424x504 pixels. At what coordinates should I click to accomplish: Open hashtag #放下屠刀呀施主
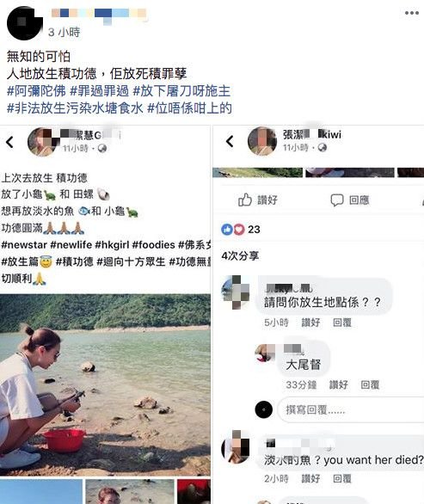click(181, 91)
